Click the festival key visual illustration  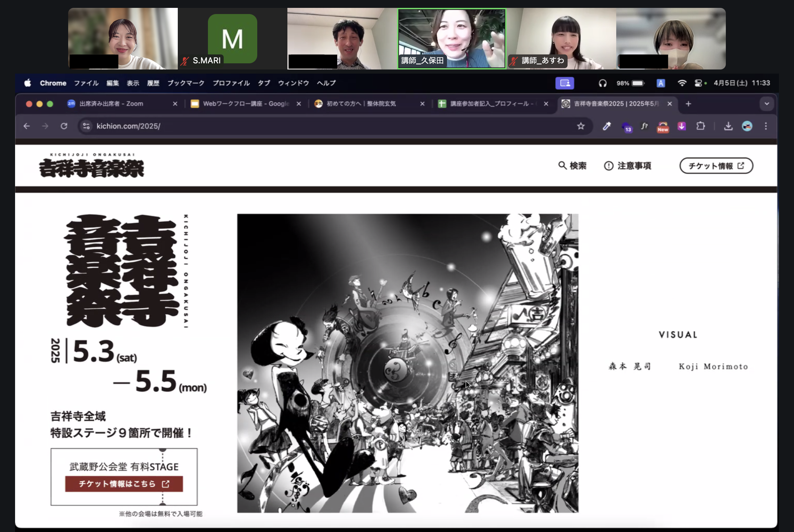click(408, 363)
